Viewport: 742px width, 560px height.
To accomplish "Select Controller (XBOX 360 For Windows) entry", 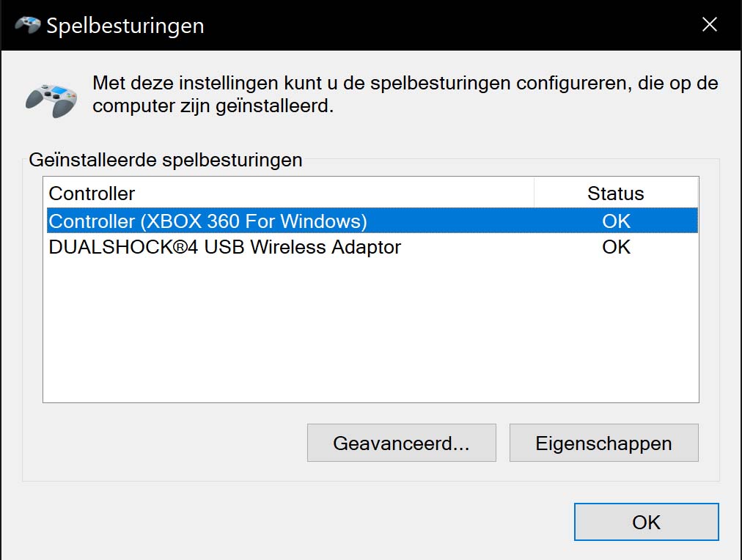I will coord(372,221).
